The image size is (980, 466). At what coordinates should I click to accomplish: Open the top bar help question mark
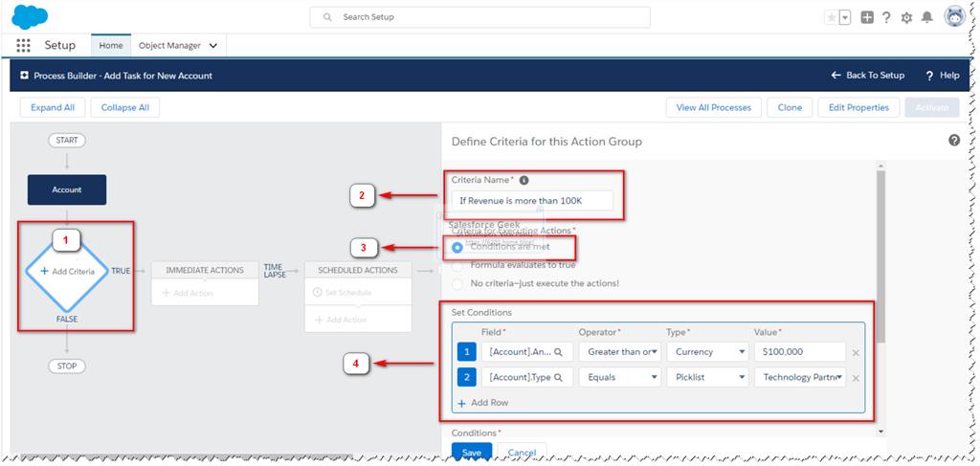(x=886, y=17)
